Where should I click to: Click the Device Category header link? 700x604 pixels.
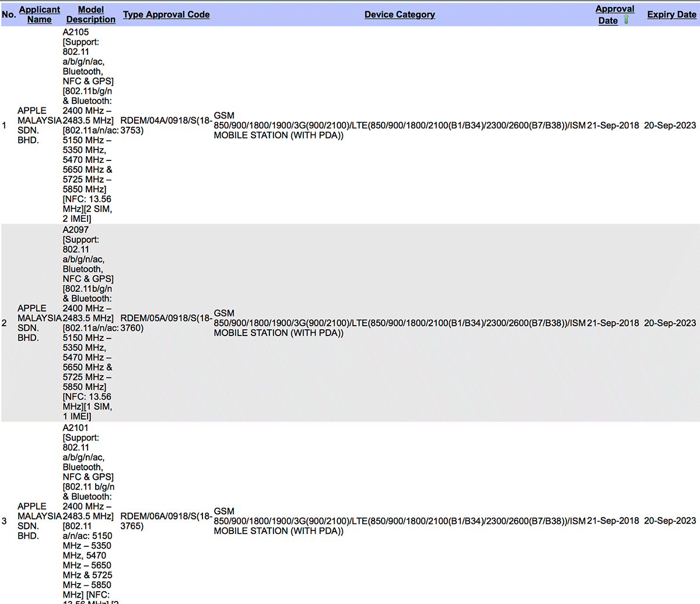(x=400, y=15)
